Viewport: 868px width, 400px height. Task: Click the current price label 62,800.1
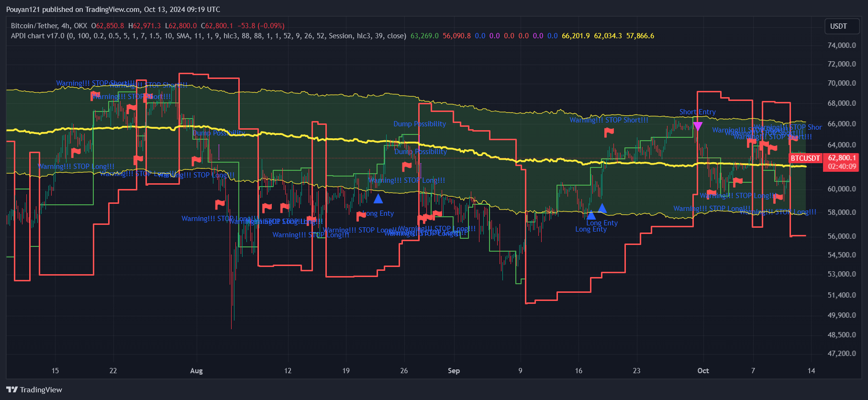[842, 158]
